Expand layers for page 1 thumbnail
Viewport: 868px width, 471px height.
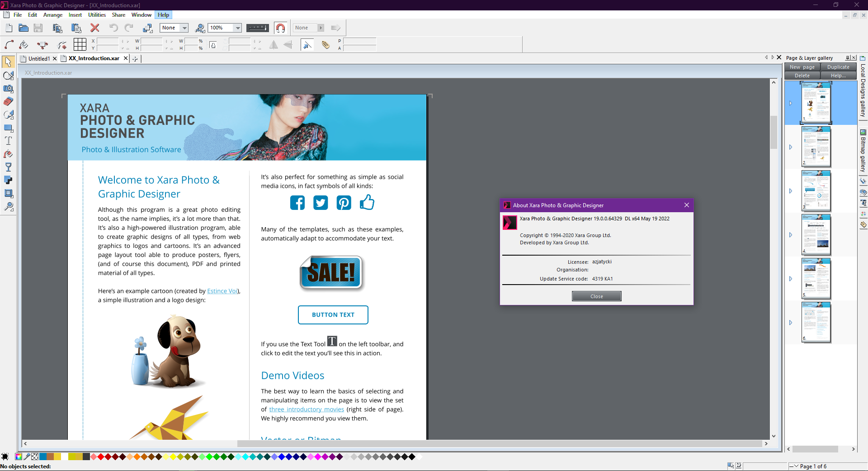[x=791, y=103]
